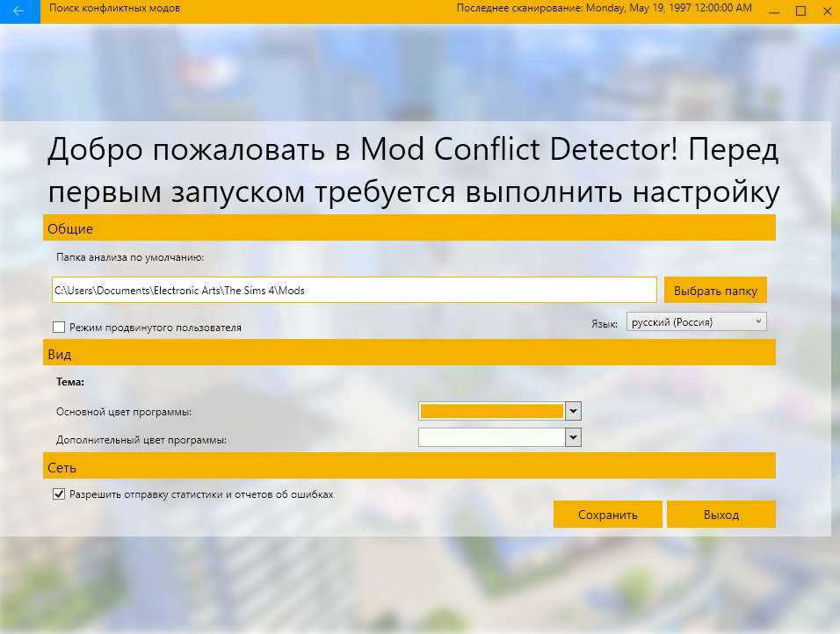This screenshot has height=634, width=840.
Task: Uncheck Разрешить отправку статистики checkbox
Action: pyautogui.click(x=59, y=494)
